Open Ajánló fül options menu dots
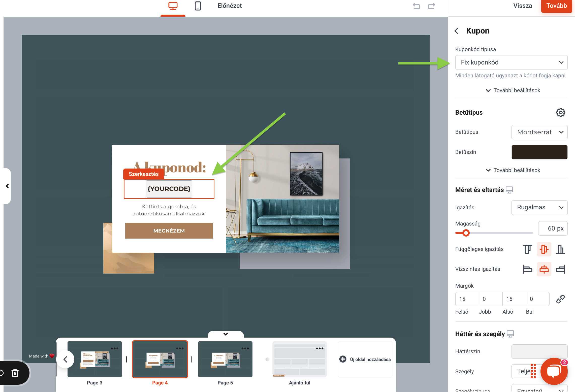Viewport: 575px width, 392px height. point(320,348)
